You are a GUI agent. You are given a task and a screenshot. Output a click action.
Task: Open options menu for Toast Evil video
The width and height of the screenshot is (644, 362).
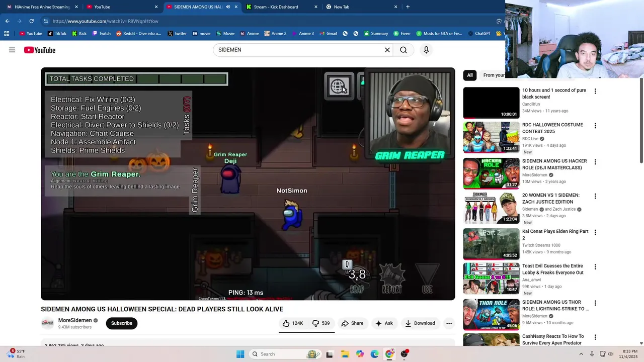point(595,267)
